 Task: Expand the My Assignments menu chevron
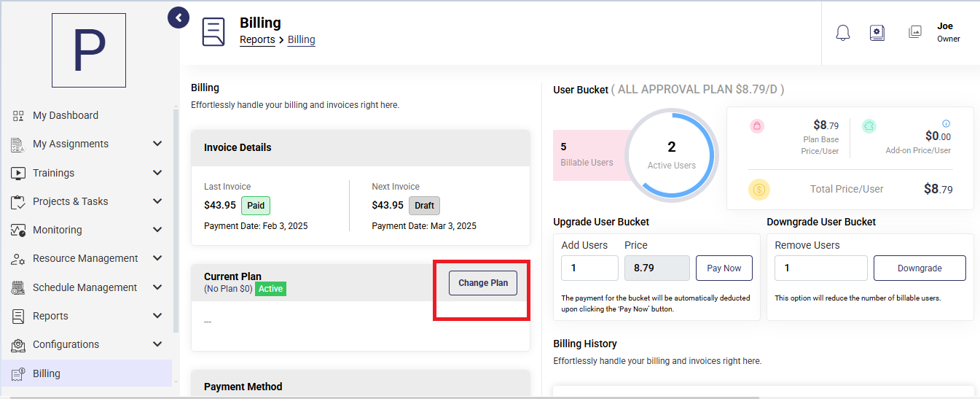157,144
